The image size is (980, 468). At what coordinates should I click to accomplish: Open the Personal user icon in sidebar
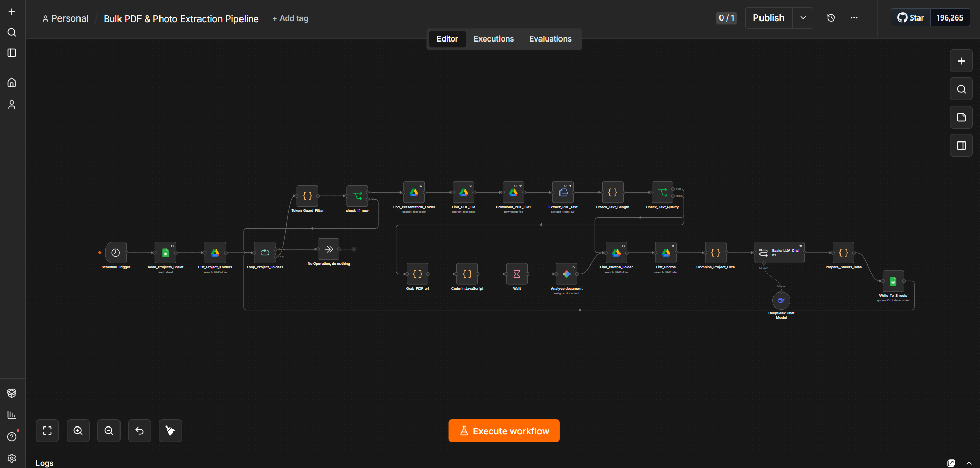[12, 105]
